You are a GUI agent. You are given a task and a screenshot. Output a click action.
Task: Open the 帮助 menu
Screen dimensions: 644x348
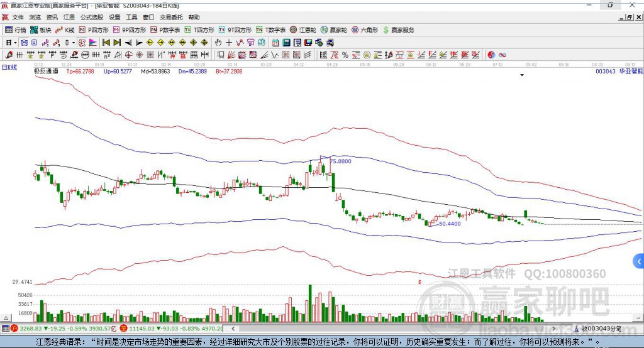[x=194, y=17]
